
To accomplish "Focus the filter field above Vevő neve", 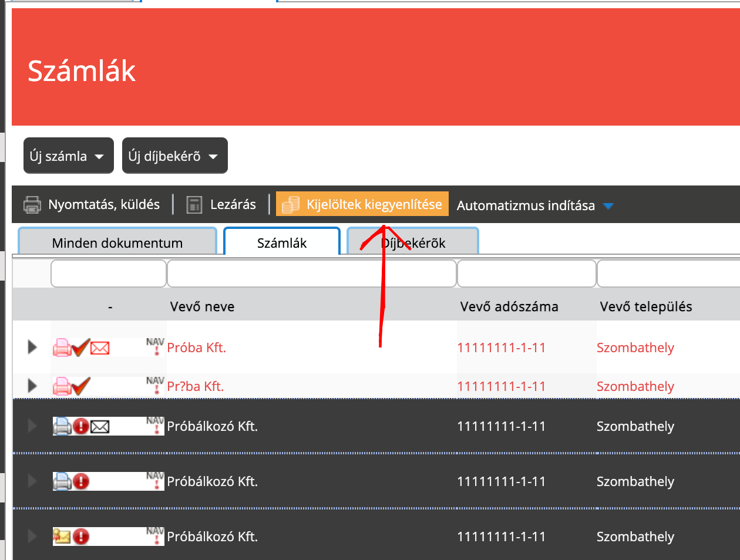I will (311, 274).
